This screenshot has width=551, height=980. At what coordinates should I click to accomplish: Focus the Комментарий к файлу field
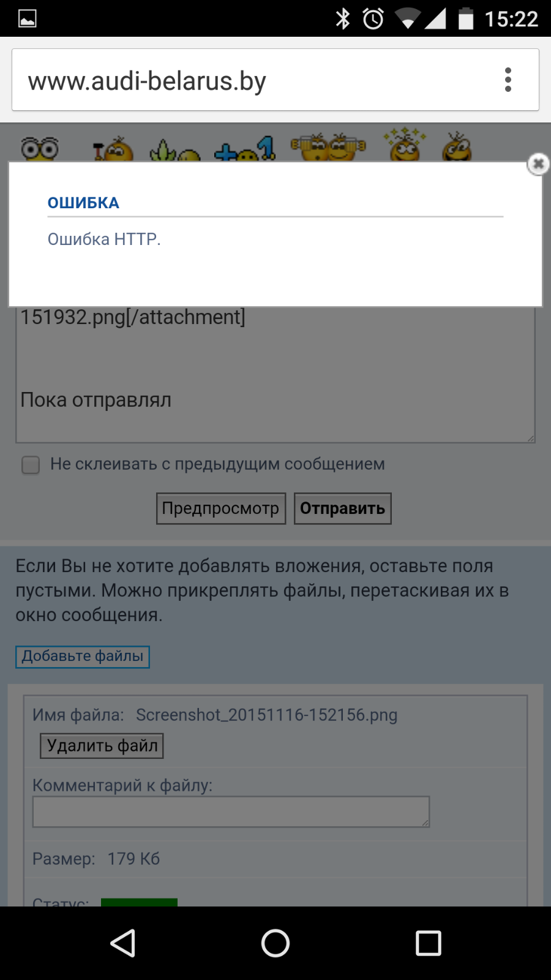[x=231, y=812]
